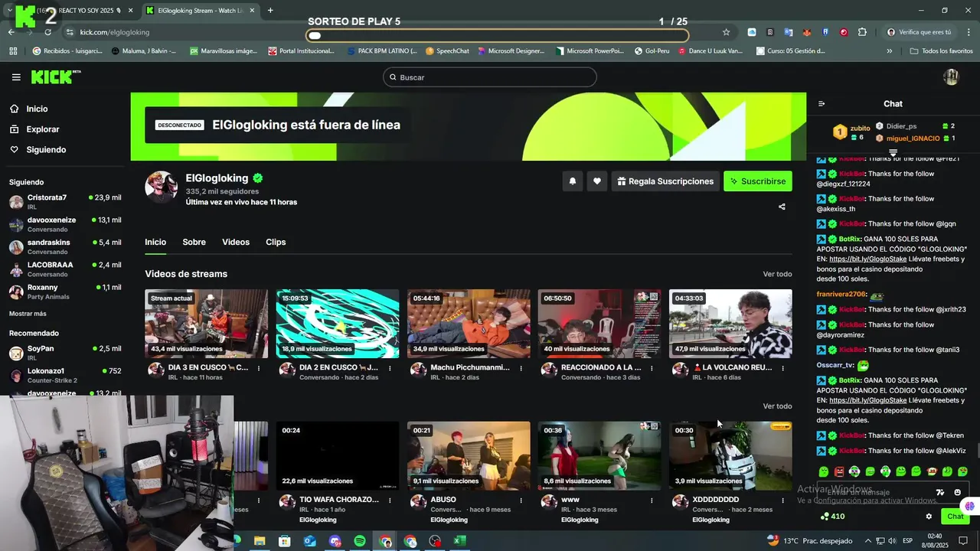This screenshot has width=980, height=551.
Task: Click the green Suscribirse button
Action: (x=758, y=181)
